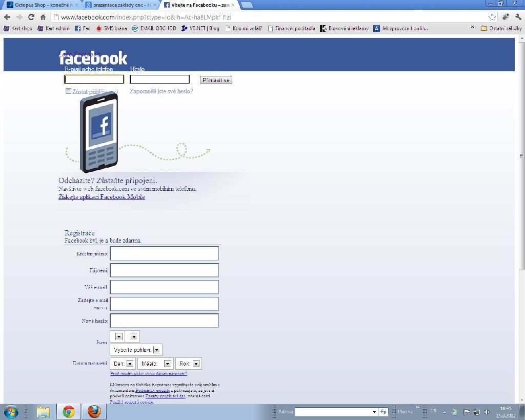Open the Blokování reklamy bookmark

pos(344,29)
